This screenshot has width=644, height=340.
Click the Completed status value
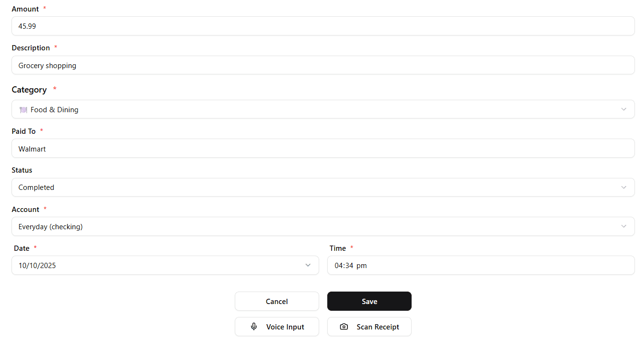click(36, 188)
